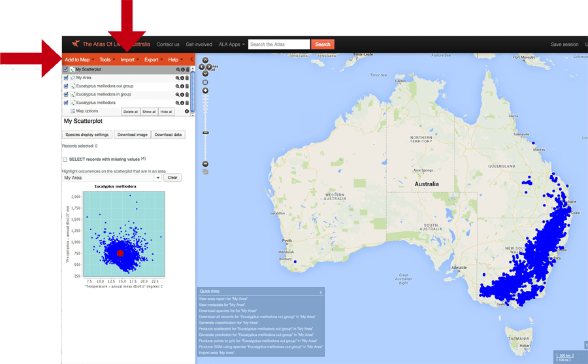The width and height of the screenshot is (588, 364).
Task: Open Download species list for My Area link
Action: [x=227, y=311]
